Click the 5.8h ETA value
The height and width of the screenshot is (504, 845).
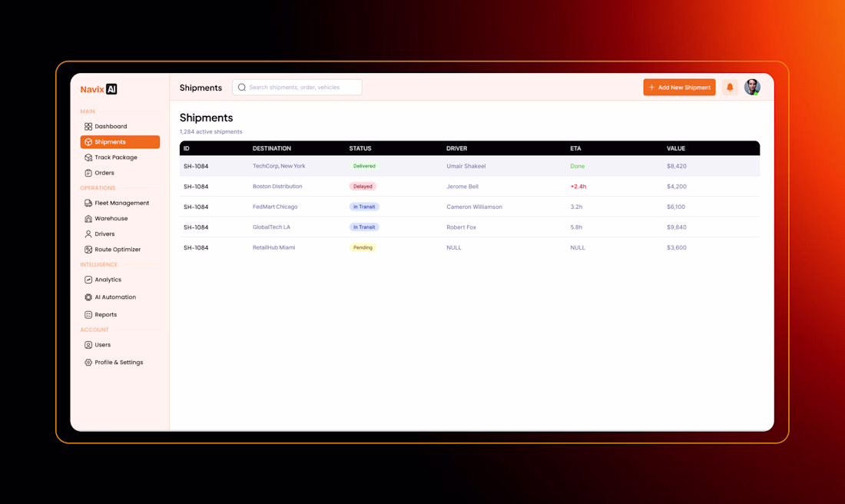[576, 227]
